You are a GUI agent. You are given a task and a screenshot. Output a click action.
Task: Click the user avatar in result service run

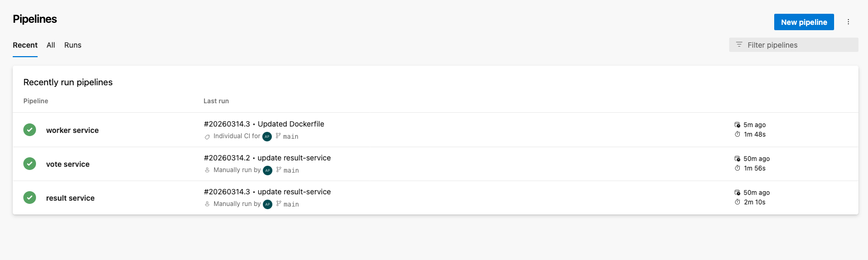click(x=268, y=204)
